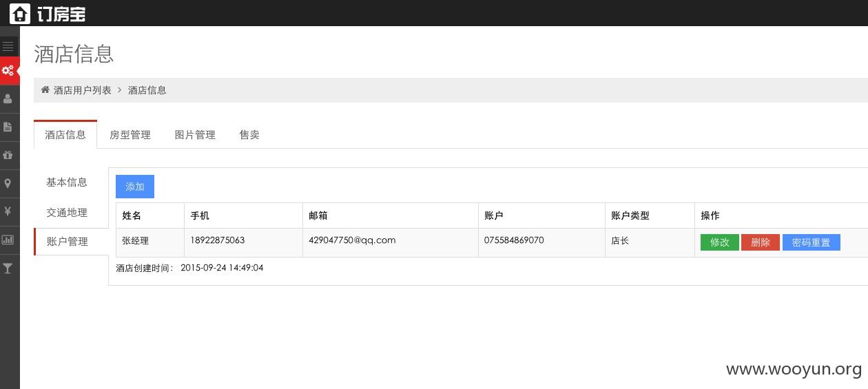
Task: Click the blue 添加 button
Action: (135, 187)
